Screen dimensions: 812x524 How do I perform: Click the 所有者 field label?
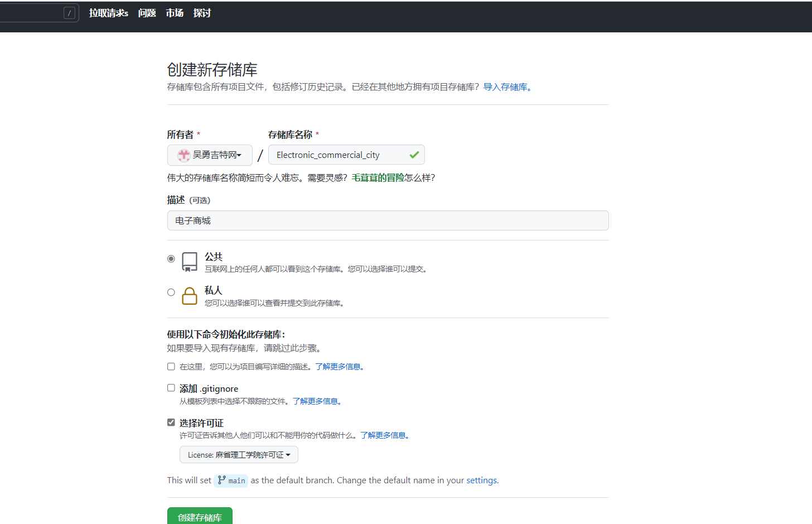coord(180,134)
